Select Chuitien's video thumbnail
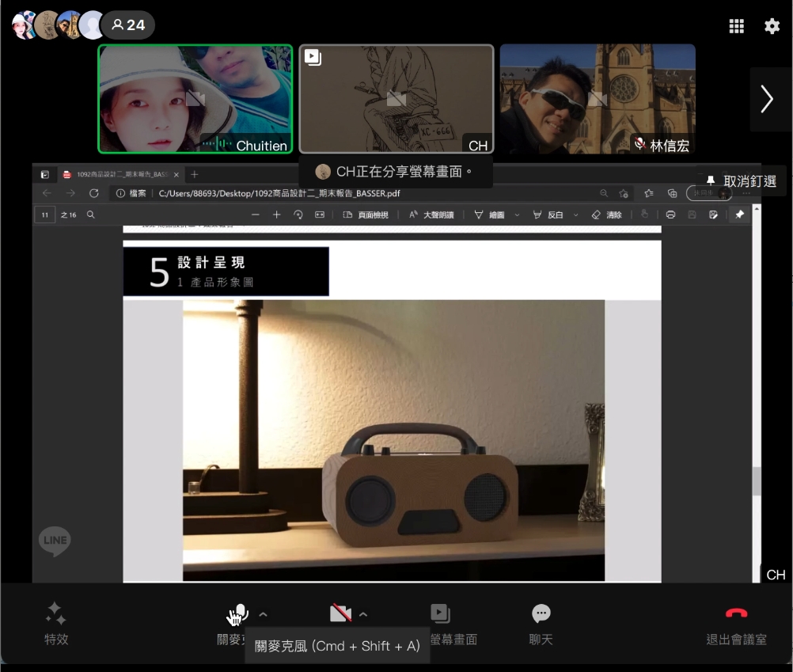Image resolution: width=793 pixels, height=672 pixels. point(195,99)
